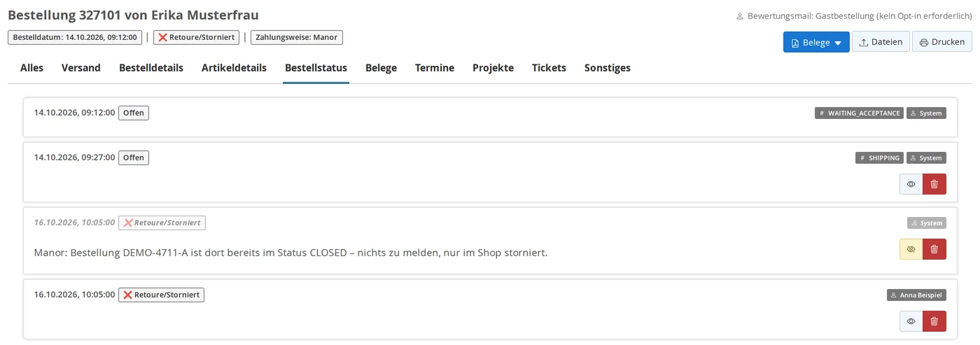The height and width of the screenshot is (345, 980).
Task: Click the Drucken print button
Action: [942, 42]
